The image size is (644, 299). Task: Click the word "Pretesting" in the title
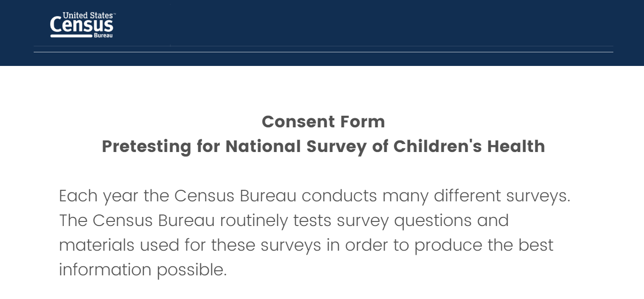(146, 146)
